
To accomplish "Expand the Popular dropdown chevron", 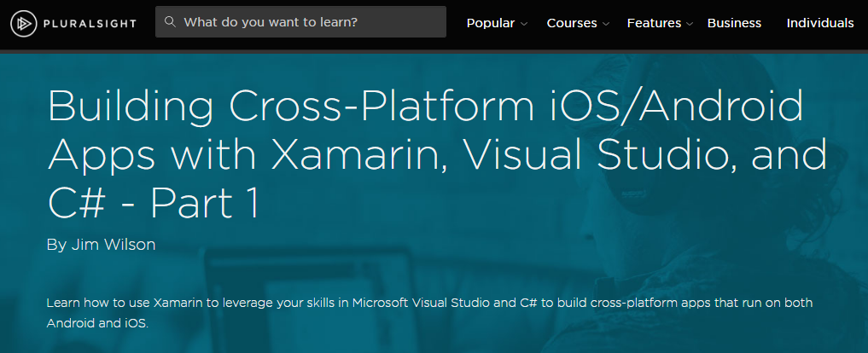I will [x=524, y=24].
